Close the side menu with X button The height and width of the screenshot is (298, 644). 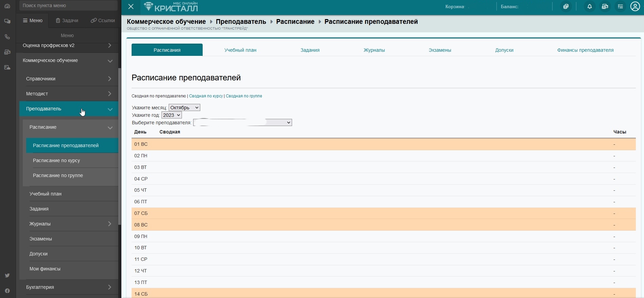(x=131, y=6)
